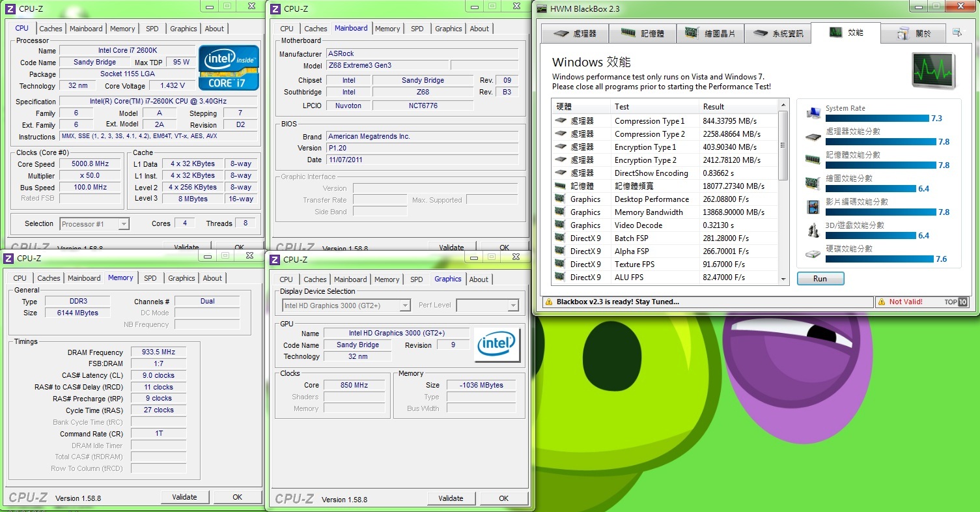This screenshot has width=980, height=512.
Task: Open Graphics tab in CPU-Z window showing Motherboard
Action: pyautogui.click(x=449, y=29)
